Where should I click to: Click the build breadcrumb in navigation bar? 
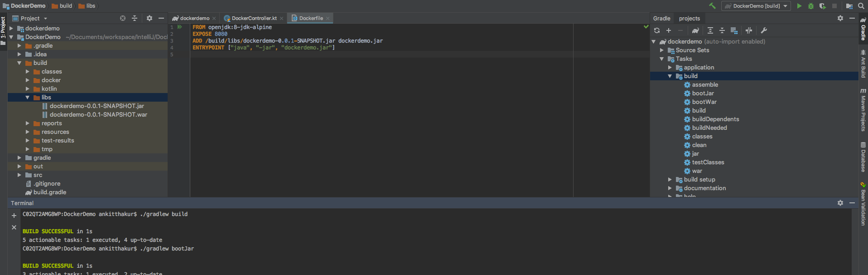click(x=62, y=6)
